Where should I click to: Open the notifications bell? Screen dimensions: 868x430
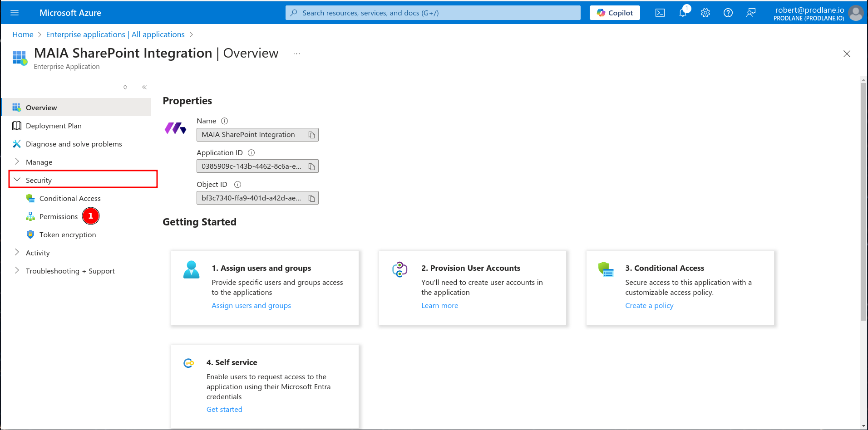pyautogui.click(x=683, y=13)
